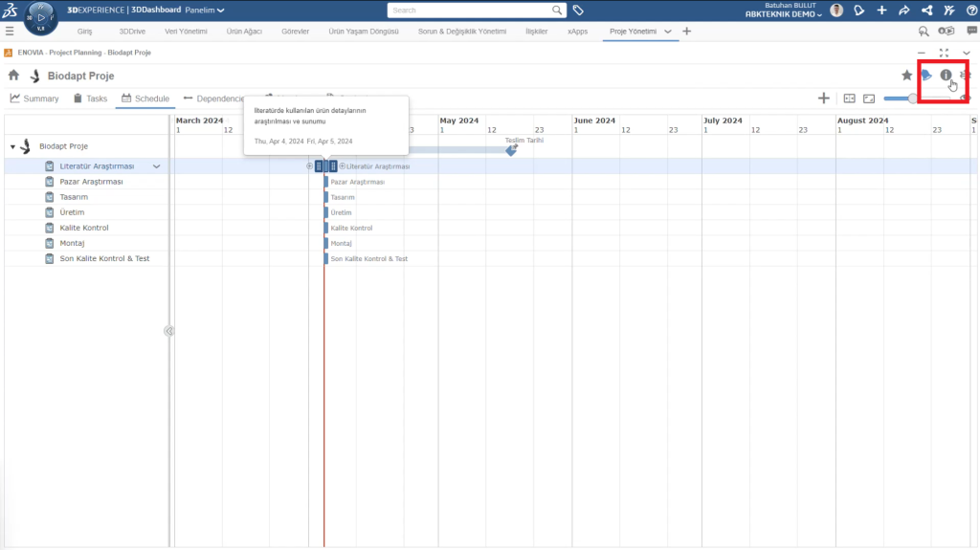
Task: Toggle the fit-to-width view button
Action: coord(848,99)
